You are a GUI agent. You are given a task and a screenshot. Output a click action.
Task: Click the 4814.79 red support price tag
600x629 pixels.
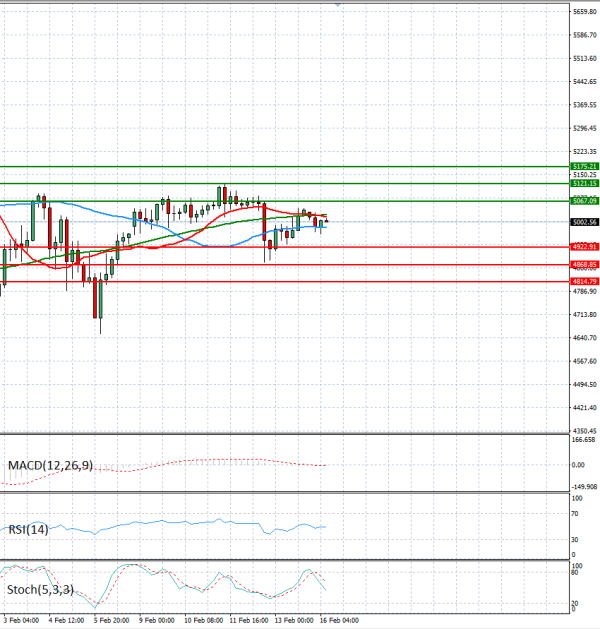coord(584,281)
